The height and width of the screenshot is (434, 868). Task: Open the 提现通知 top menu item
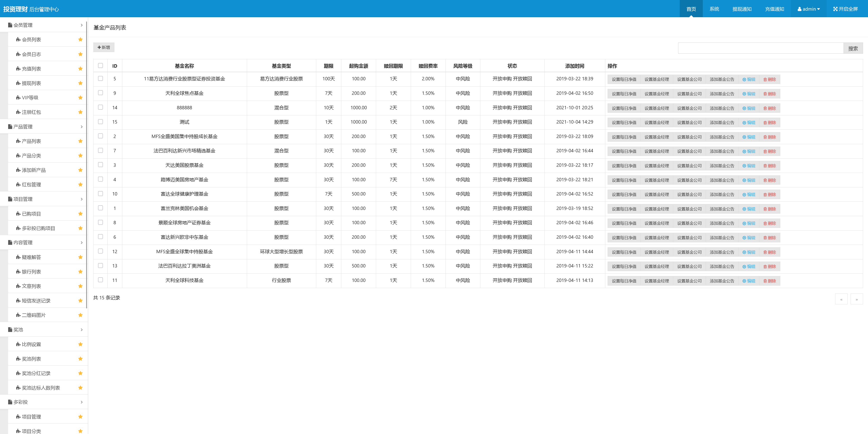pyautogui.click(x=742, y=9)
